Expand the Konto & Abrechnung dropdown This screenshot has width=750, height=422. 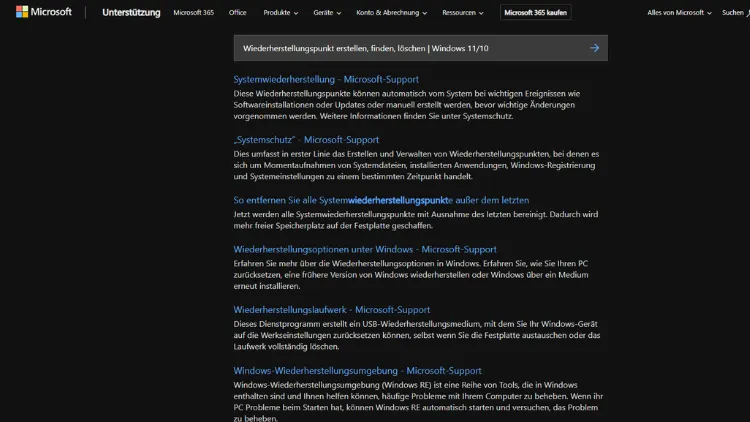[x=391, y=12]
